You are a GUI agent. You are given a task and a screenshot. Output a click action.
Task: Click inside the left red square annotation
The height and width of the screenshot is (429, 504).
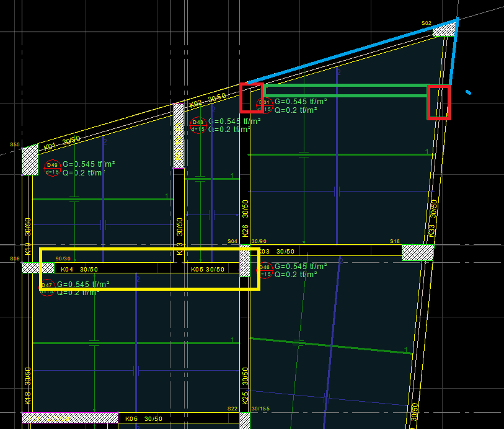pyautogui.click(x=251, y=97)
